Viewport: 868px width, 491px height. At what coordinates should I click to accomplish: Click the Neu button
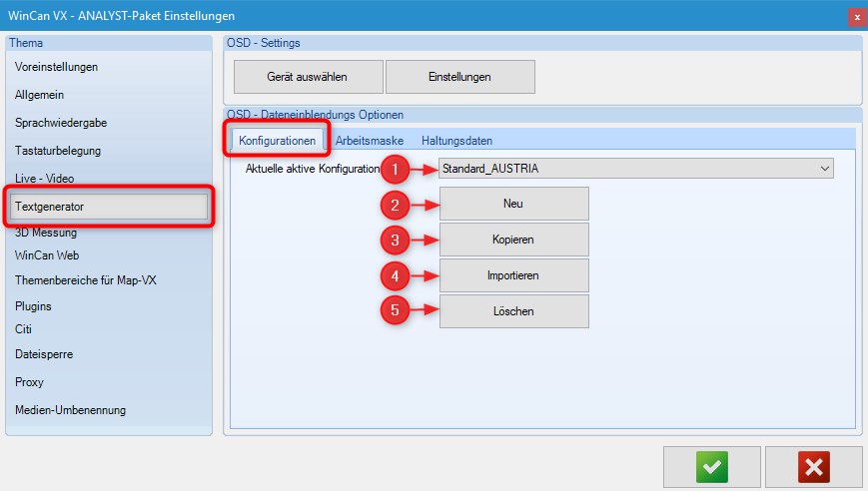click(x=513, y=204)
